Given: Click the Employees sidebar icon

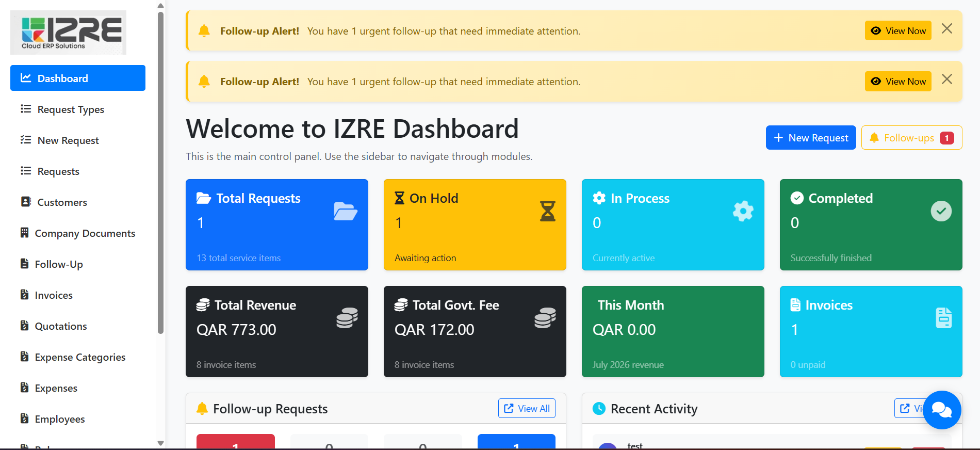Looking at the screenshot, I should 24,419.
